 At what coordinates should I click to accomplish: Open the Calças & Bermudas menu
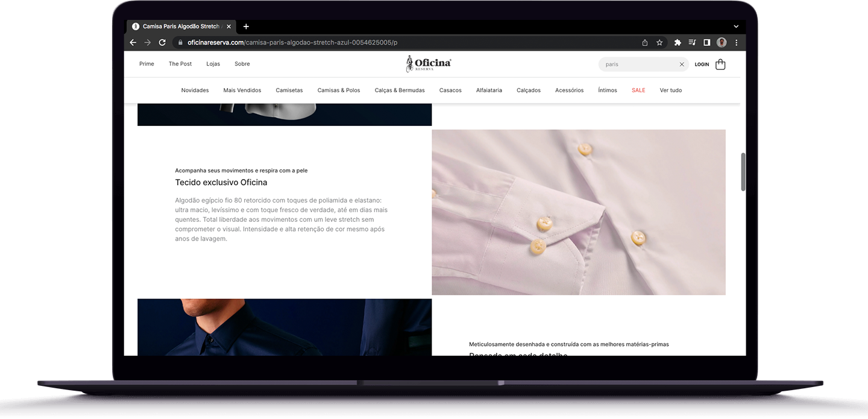(x=400, y=90)
